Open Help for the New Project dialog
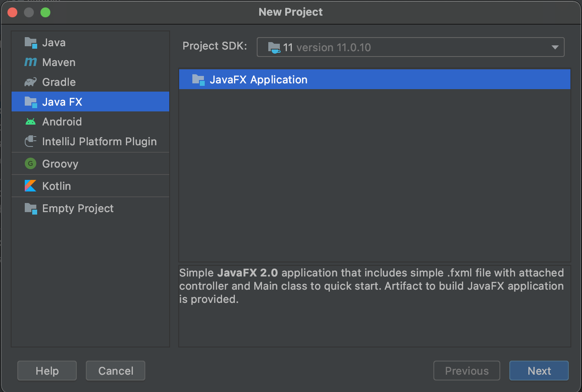 click(47, 371)
